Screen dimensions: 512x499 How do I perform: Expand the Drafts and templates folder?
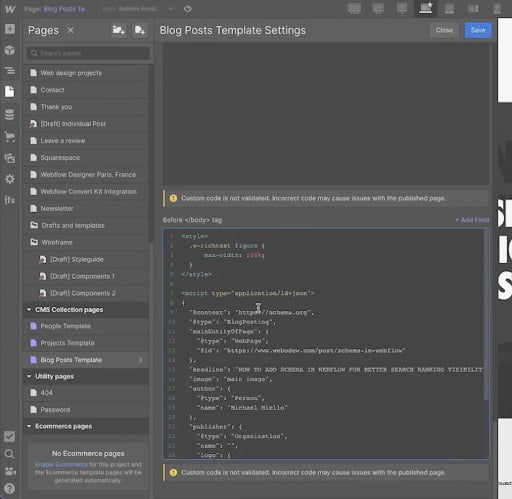[x=86, y=226]
